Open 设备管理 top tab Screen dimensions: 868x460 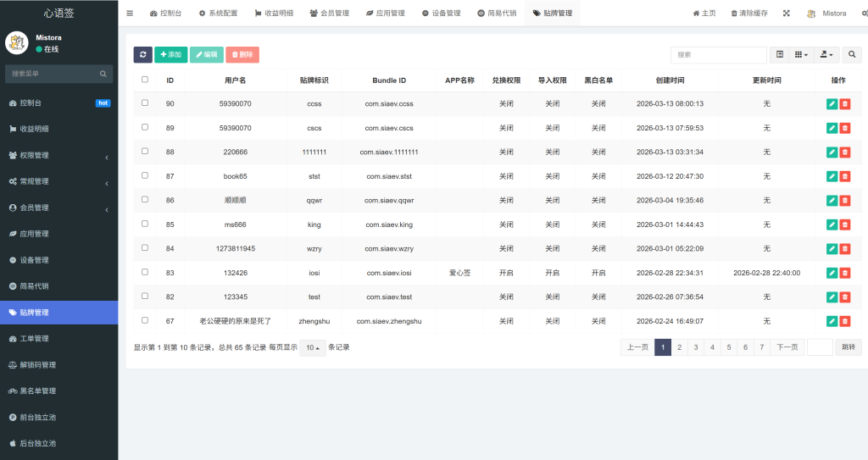pos(441,14)
